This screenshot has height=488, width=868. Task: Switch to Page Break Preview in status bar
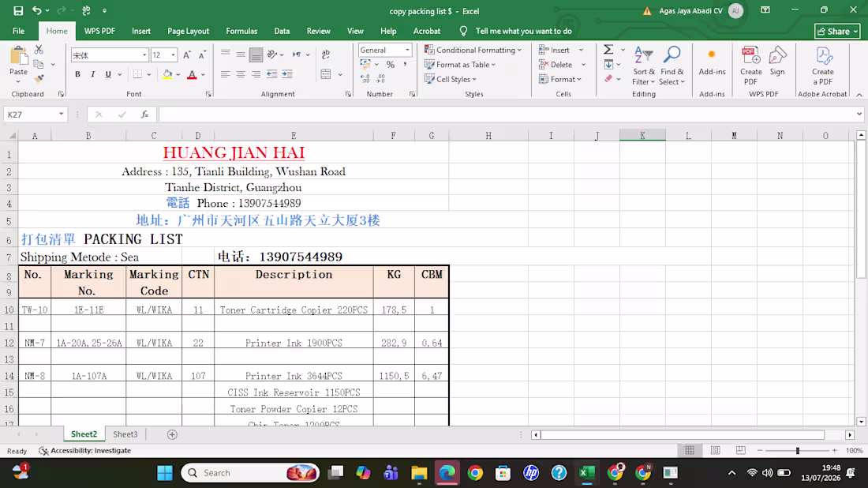click(x=741, y=450)
